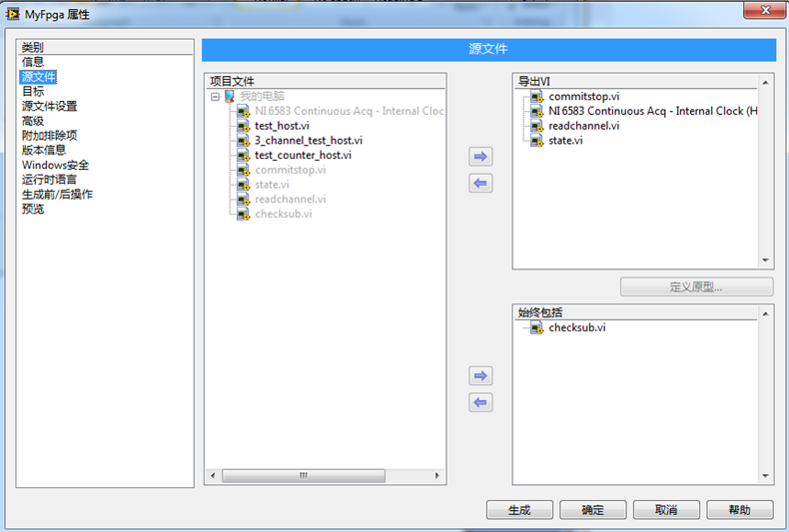Viewport: 789px width, 532px height.
Task: Open the Windows安全 category
Action: tap(55, 165)
